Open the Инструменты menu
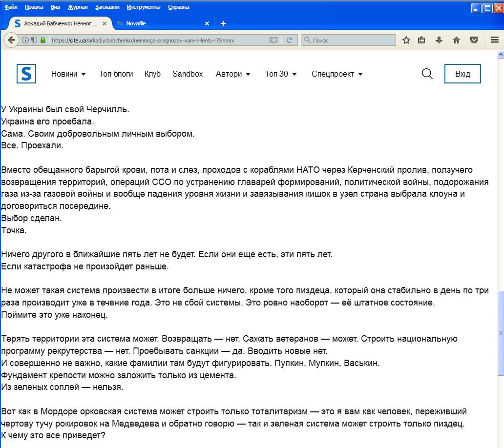 144,7
